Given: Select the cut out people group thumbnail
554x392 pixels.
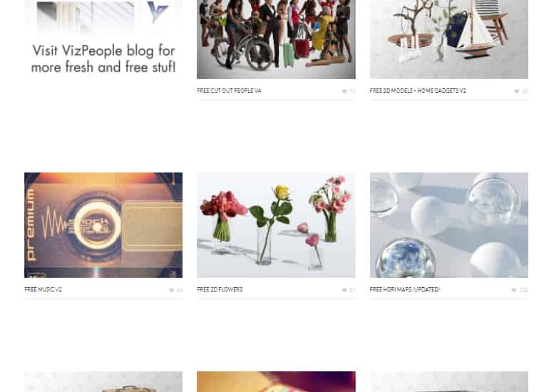Looking at the screenshot, I should pyautogui.click(x=276, y=39).
